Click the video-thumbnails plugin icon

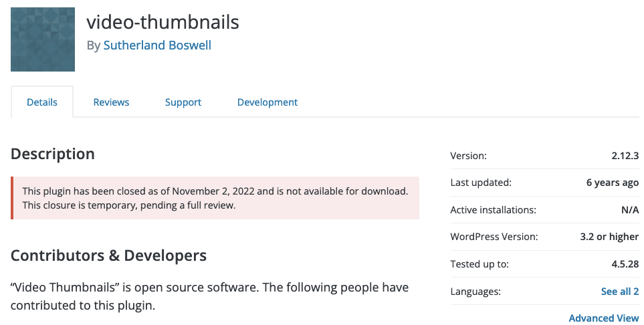[x=43, y=39]
